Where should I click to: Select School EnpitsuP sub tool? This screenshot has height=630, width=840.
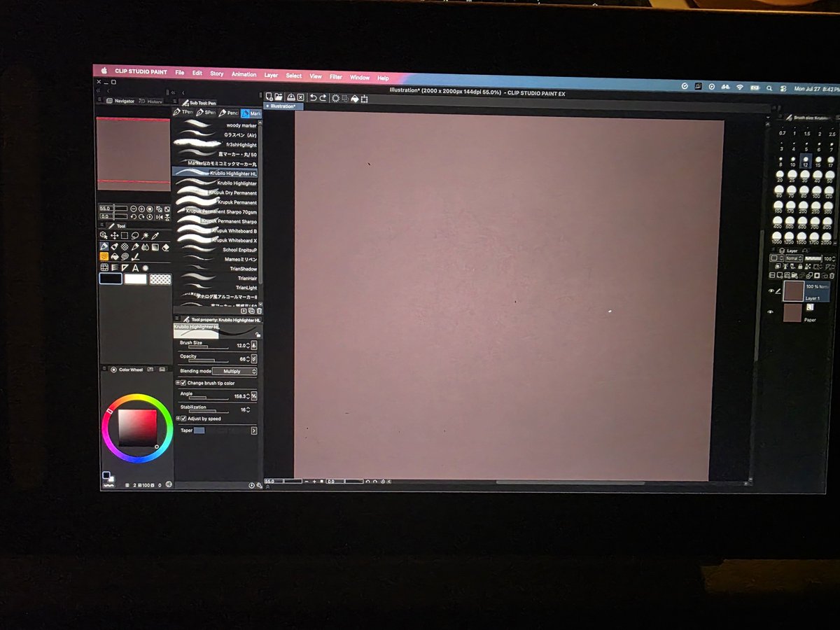coord(216,250)
